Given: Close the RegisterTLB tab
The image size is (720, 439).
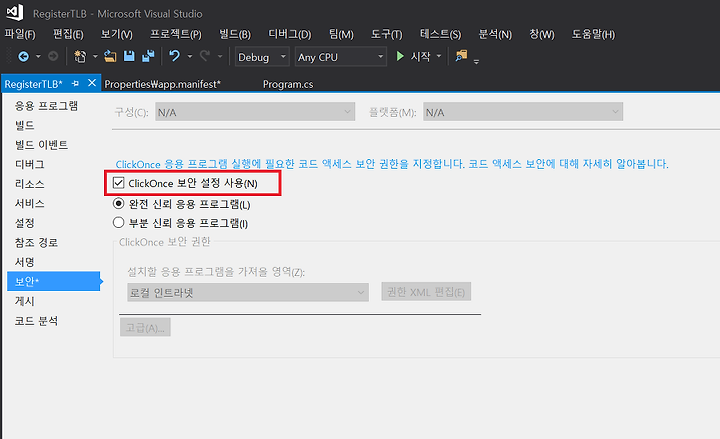Looking at the screenshot, I should [x=92, y=83].
